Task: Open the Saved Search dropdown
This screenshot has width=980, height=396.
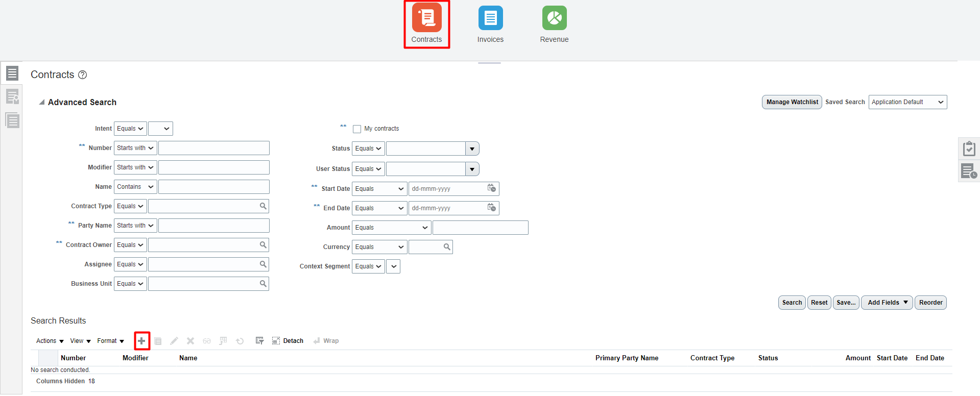Action: [x=907, y=102]
